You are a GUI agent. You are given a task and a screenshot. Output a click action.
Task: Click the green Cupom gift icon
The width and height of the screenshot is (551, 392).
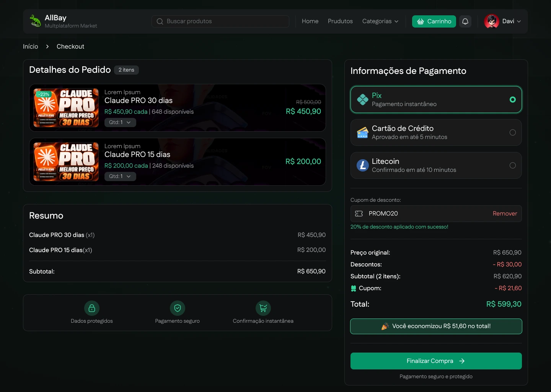tap(354, 288)
